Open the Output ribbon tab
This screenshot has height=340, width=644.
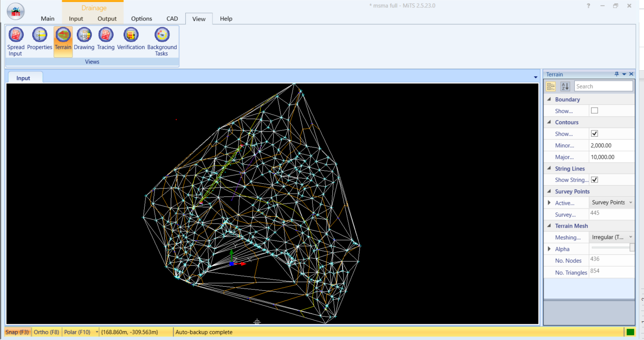pyautogui.click(x=107, y=19)
